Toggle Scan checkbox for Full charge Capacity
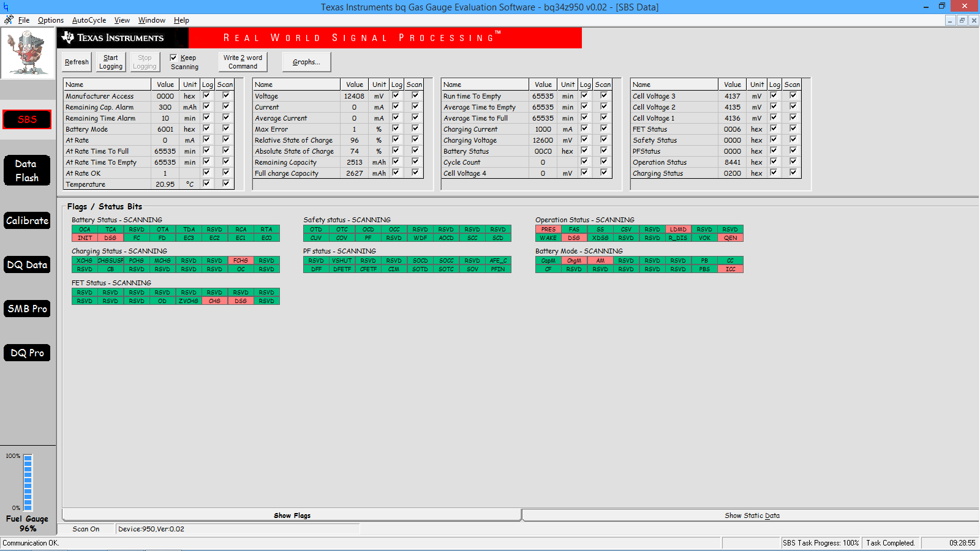Image resolution: width=980 pixels, height=551 pixels. pos(415,173)
